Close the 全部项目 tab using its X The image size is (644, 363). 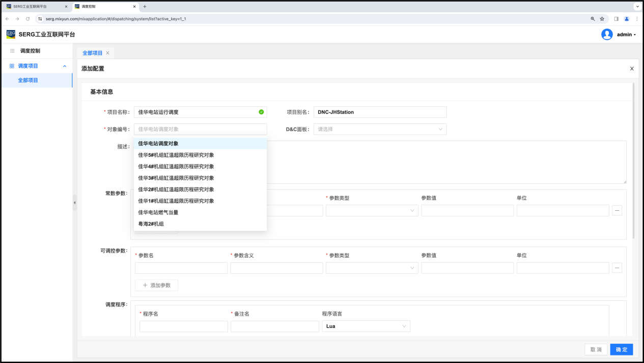[108, 53]
